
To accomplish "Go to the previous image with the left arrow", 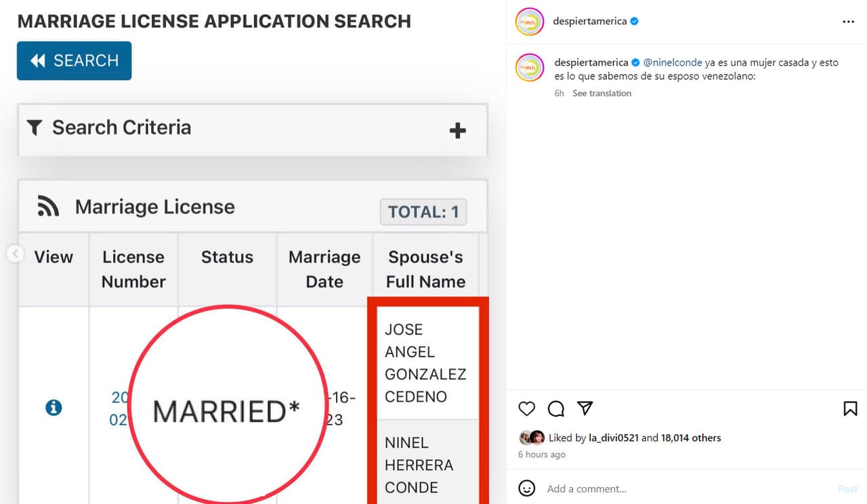I will pos(16,253).
